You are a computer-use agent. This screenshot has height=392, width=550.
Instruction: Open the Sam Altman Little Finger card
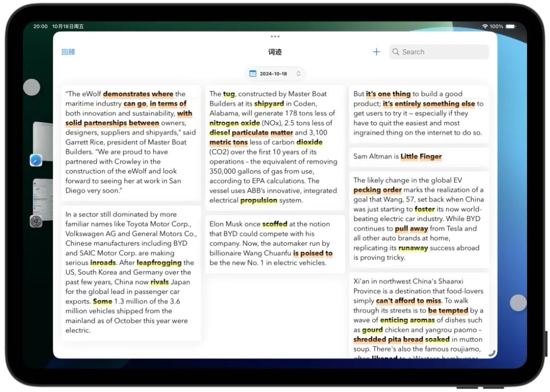[x=419, y=156]
